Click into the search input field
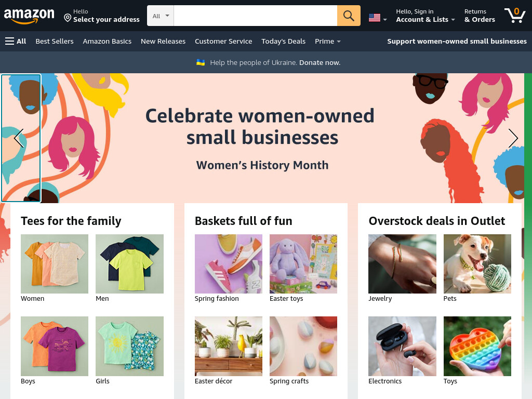 [256, 16]
